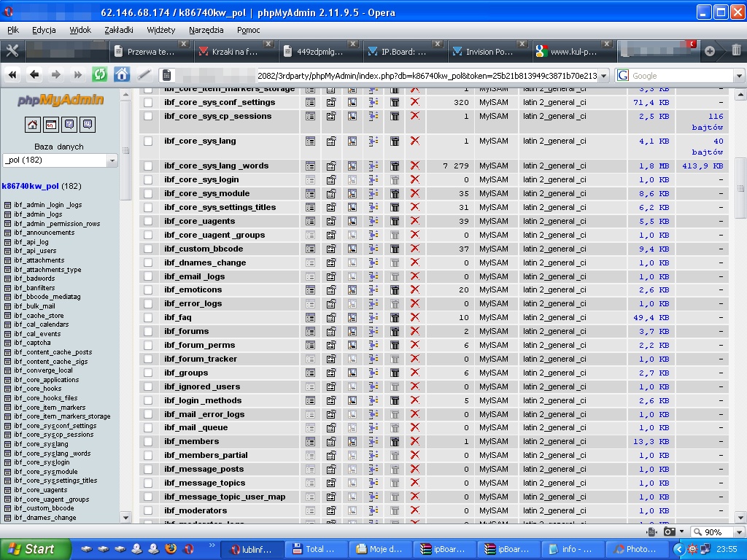Click the k86740kw_pol database link
Image resolution: width=747 pixels, height=560 pixels.
[31, 186]
